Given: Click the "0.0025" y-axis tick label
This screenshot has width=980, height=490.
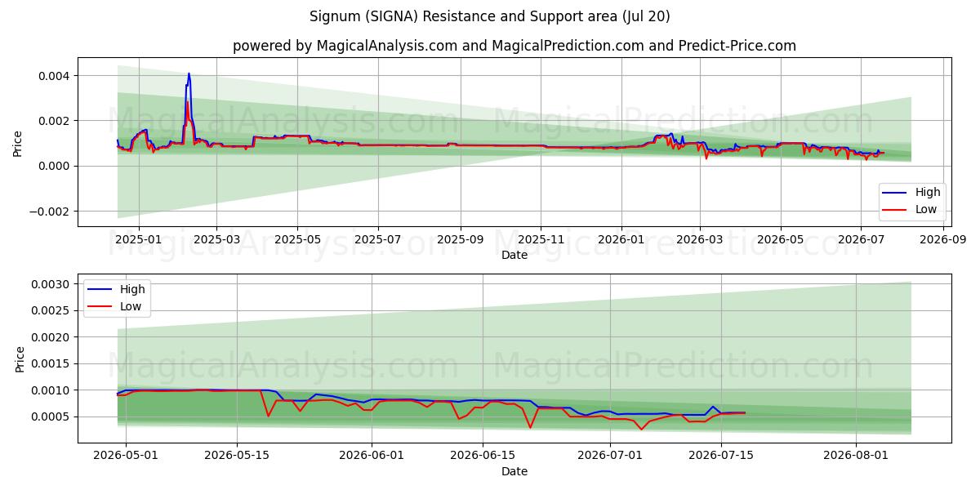Looking at the screenshot, I should (52, 310).
